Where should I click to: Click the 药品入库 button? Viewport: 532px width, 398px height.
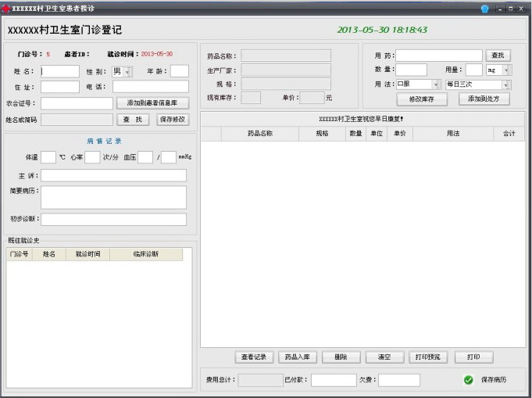(x=298, y=357)
